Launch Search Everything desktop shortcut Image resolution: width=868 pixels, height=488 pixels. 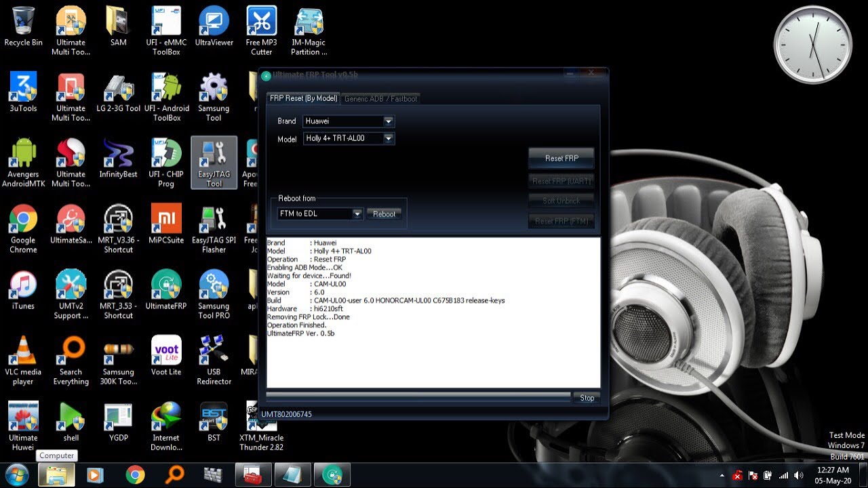click(71, 360)
